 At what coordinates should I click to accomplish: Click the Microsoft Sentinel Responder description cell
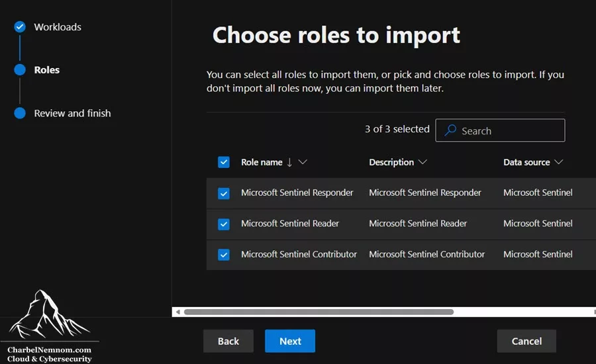(x=425, y=193)
